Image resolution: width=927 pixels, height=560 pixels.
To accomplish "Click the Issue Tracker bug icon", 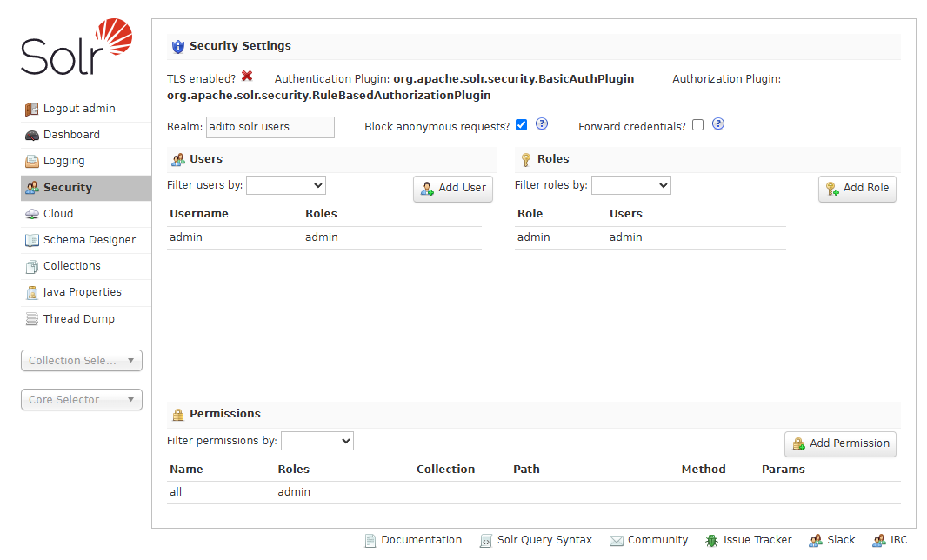I will tap(713, 540).
